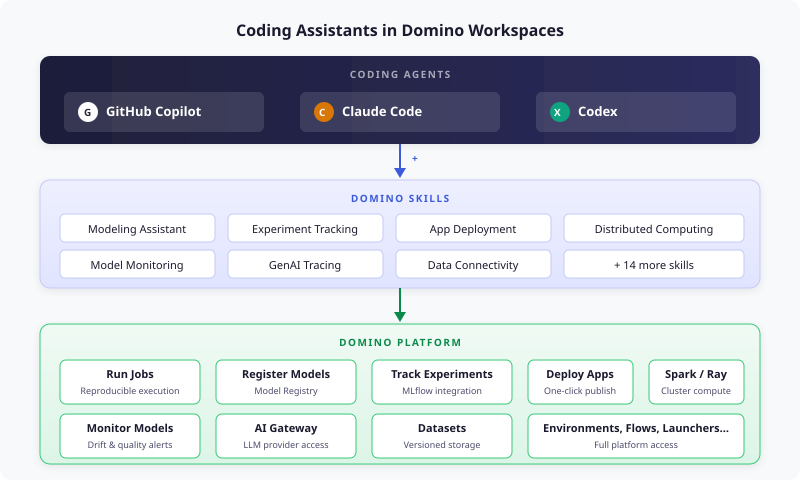This screenshot has height=480, width=800.
Task: Select the Claude Code agent card
Action: tap(400, 112)
